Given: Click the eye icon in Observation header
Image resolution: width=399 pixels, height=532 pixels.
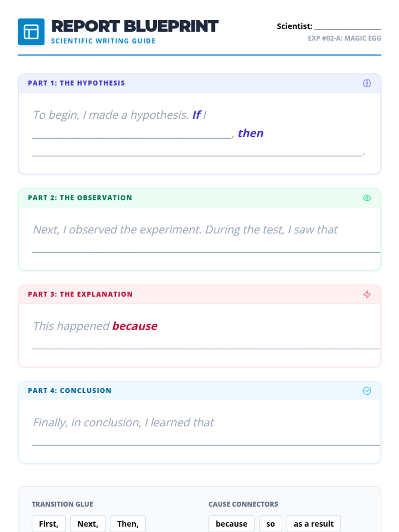Looking at the screenshot, I should point(367,198).
